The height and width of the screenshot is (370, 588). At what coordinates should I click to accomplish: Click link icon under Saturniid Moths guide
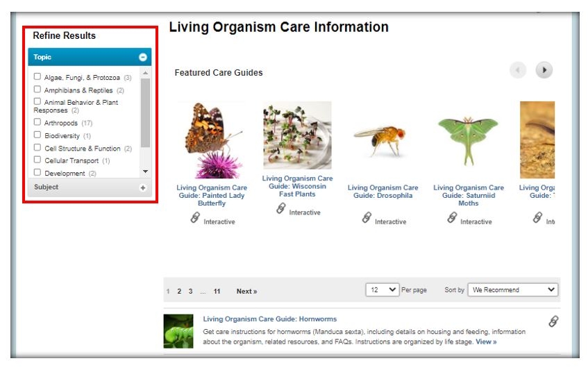452,217
